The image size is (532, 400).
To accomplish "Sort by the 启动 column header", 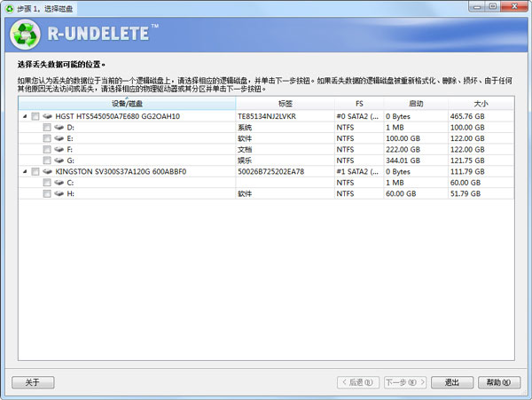I will point(416,104).
